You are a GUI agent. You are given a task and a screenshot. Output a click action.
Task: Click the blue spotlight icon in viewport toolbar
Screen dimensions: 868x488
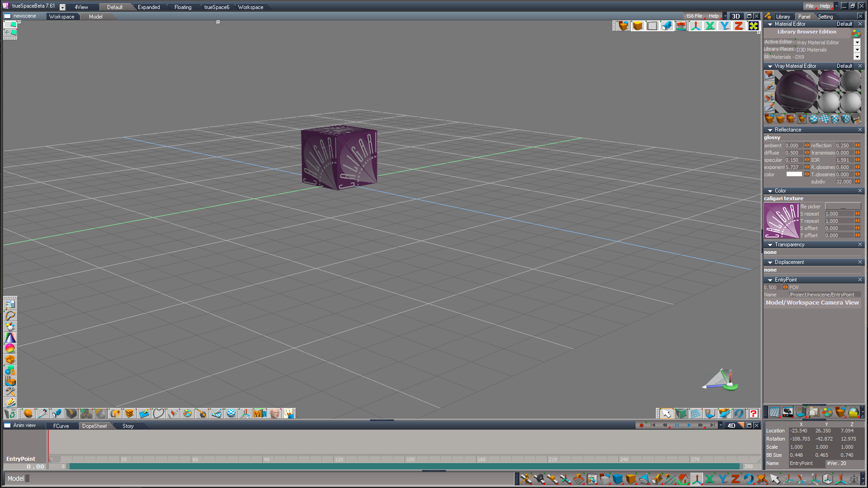point(666,26)
